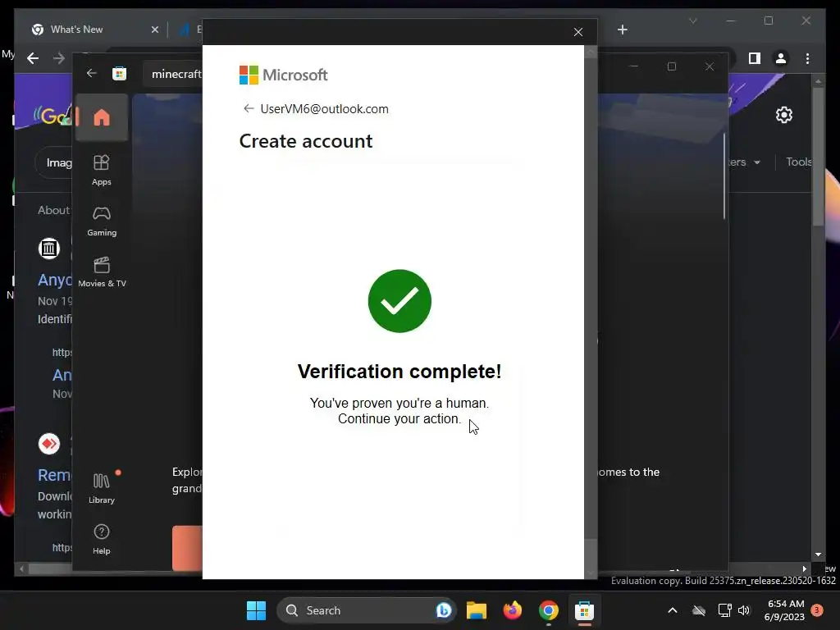Click taskbar Search box
840x630 pixels.
[x=366, y=610]
